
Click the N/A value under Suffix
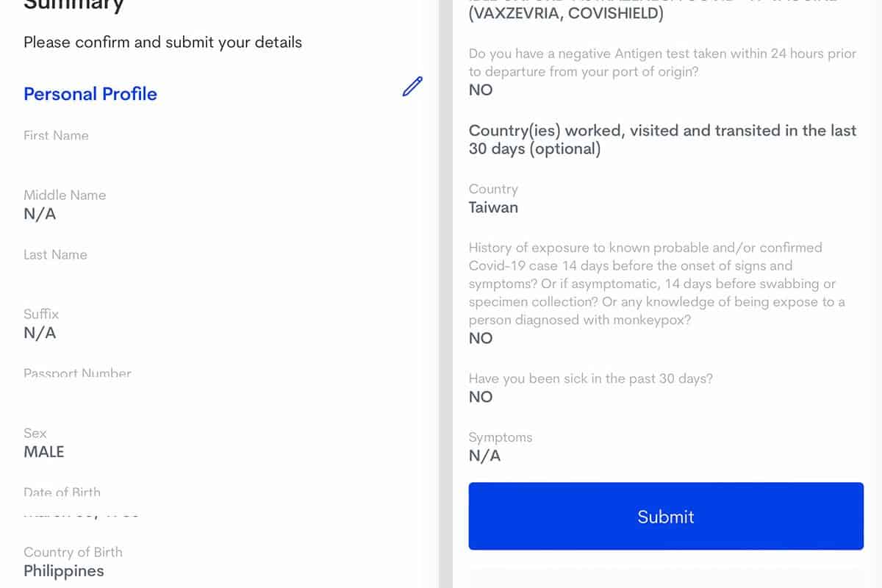pos(40,333)
